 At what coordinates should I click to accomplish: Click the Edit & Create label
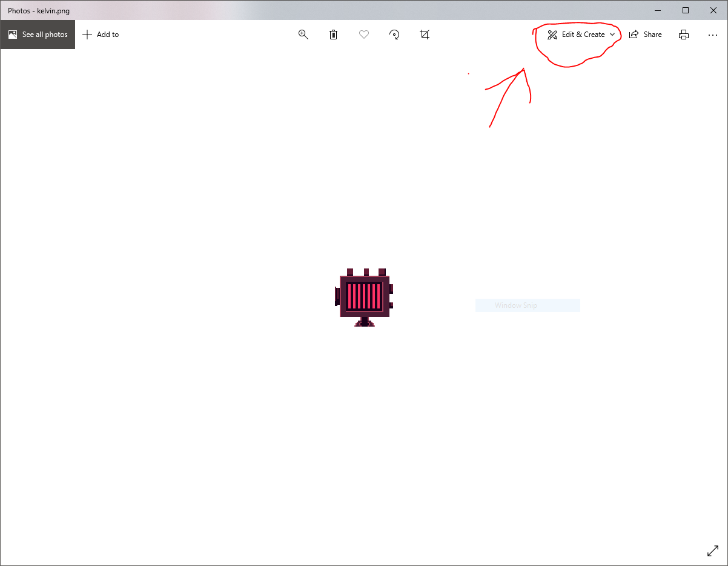tap(583, 35)
